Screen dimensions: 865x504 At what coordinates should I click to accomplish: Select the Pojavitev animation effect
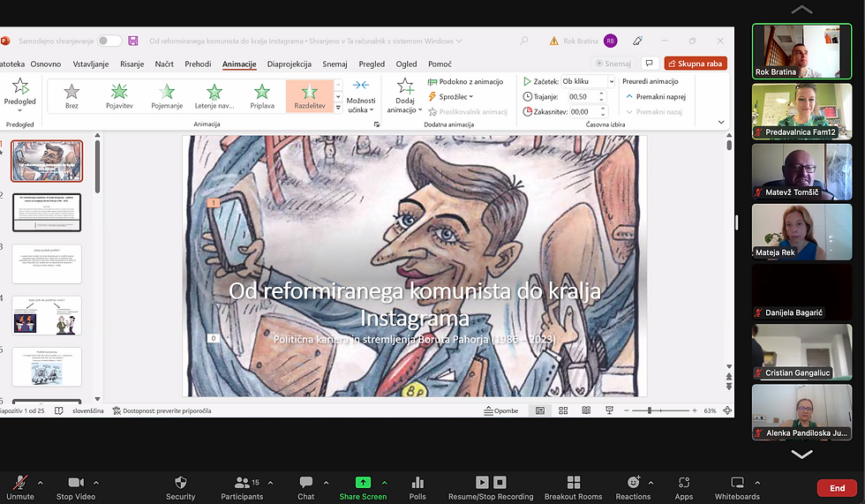tap(119, 96)
